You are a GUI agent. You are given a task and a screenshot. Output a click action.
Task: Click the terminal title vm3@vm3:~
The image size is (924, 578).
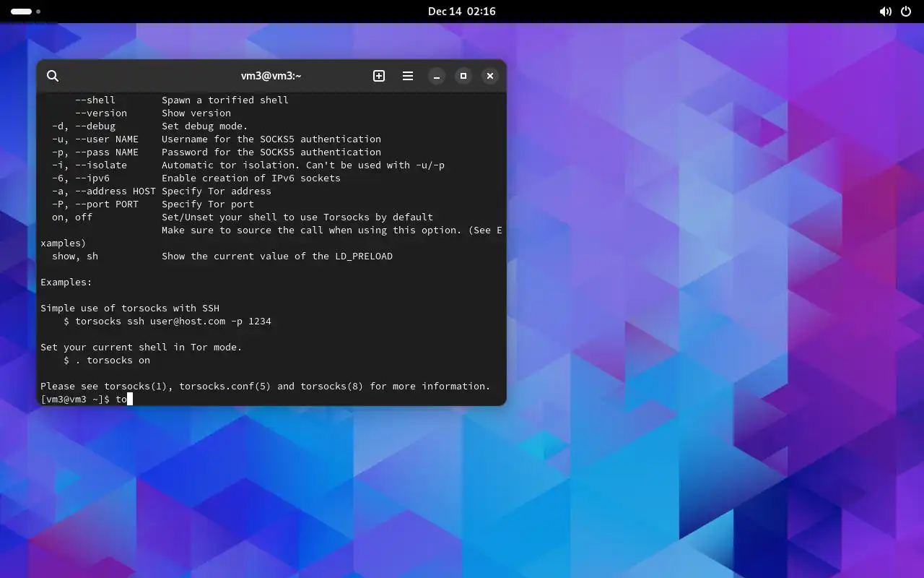[x=271, y=76]
